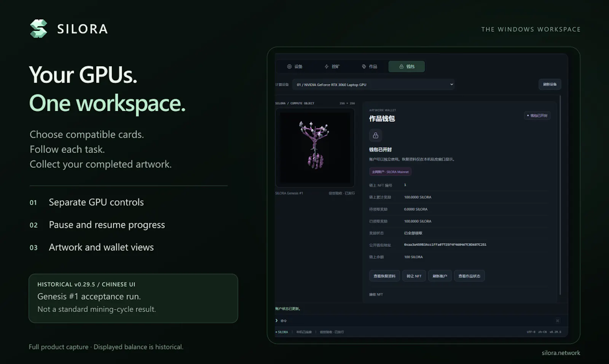This screenshot has width=609, height=364.
Task: Click the command prompt chevron icon
Action: [x=277, y=321]
